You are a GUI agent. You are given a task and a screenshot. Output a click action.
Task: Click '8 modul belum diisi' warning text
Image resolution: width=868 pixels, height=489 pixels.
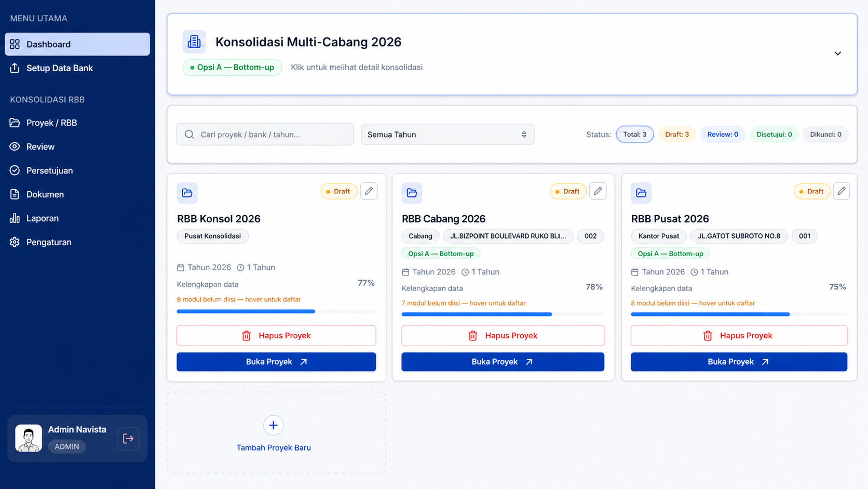coord(693,303)
